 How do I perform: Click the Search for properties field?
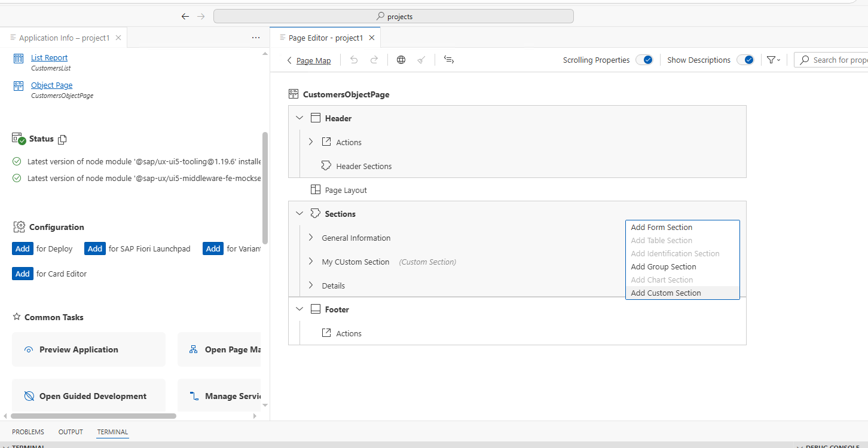click(x=837, y=60)
